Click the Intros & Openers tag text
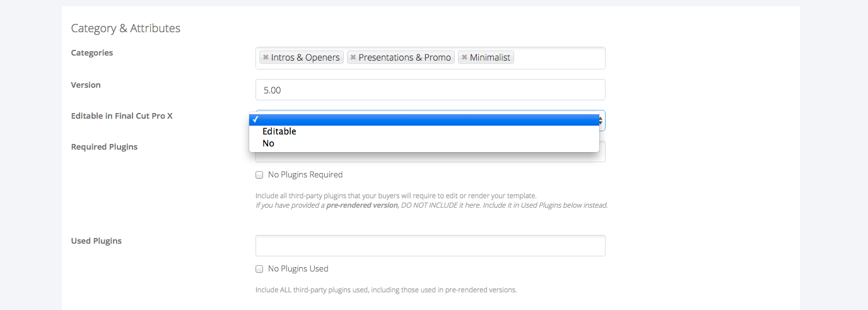868x310 pixels. click(305, 57)
